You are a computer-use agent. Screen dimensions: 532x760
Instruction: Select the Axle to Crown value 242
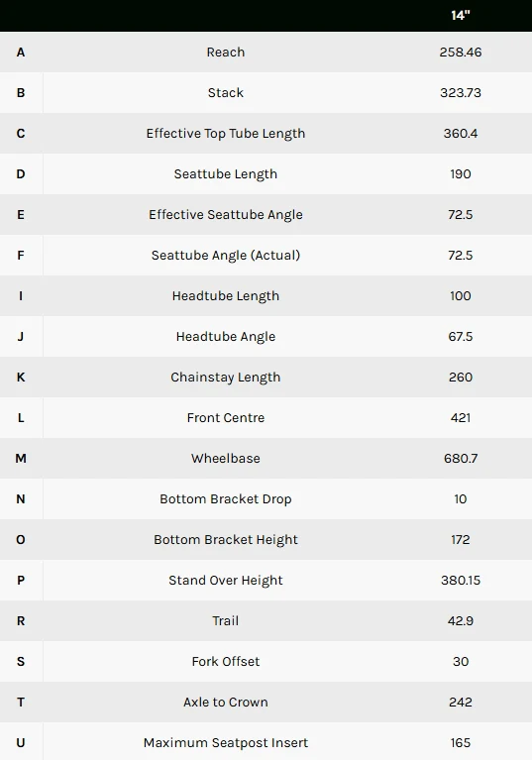click(461, 702)
